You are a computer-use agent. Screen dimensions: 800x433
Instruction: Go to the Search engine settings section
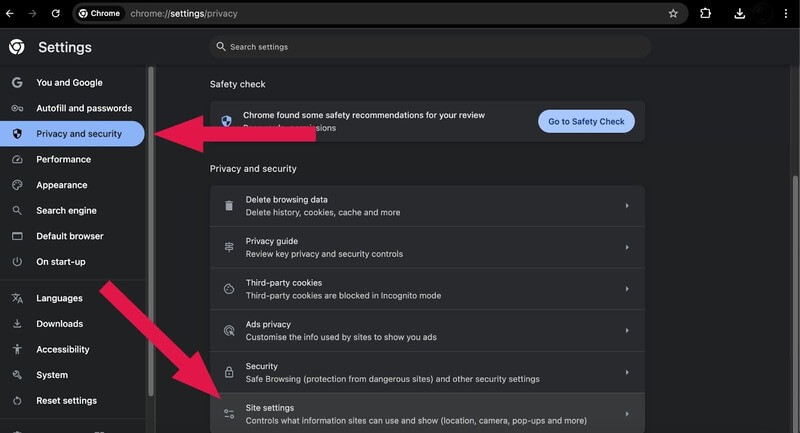tap(72, 210)
